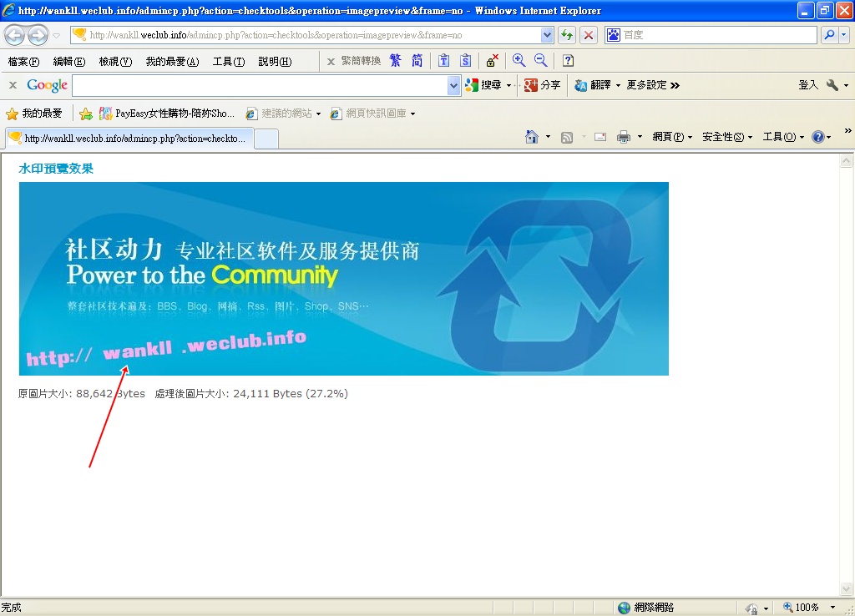Close the 繁簡轉換 toolbar with its X
Image resolution: width=855 pixels, height=616 pixels.
pyautogui.click(x=331, y=62)
